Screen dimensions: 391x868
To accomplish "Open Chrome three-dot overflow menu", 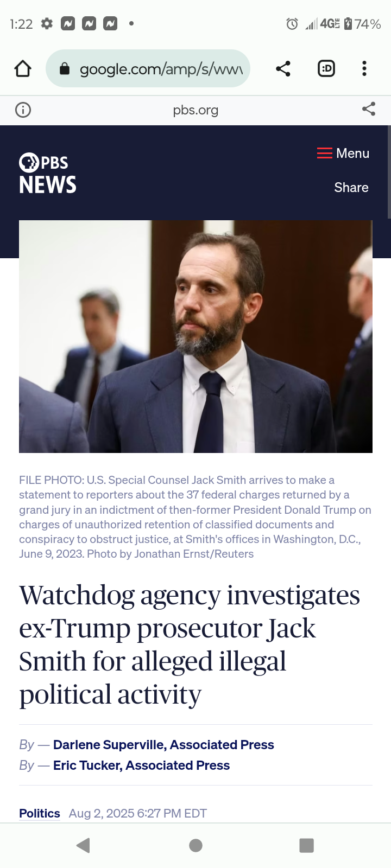I will click(x=364, y=68).
